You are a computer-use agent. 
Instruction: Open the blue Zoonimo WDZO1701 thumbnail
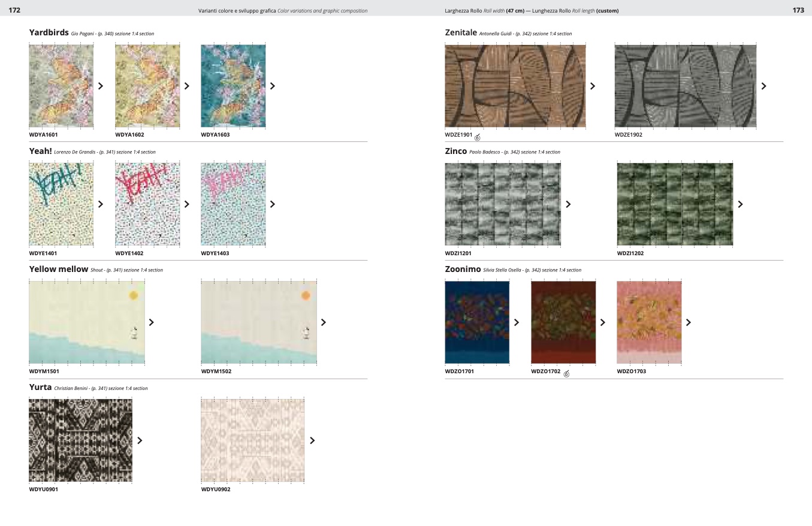(x=477, y=322)
